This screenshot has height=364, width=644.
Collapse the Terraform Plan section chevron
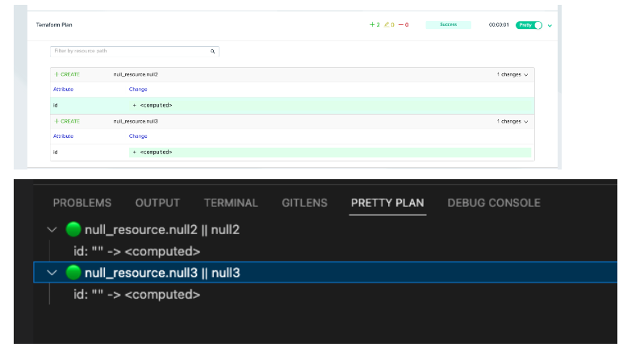tap(550, 26)
